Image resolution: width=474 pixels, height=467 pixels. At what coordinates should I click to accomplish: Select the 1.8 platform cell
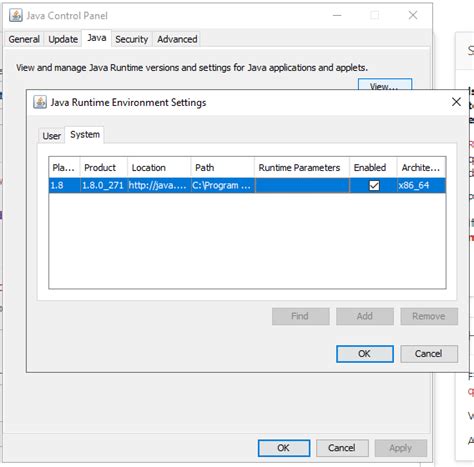pyautogui.click(x=64, y=185)
